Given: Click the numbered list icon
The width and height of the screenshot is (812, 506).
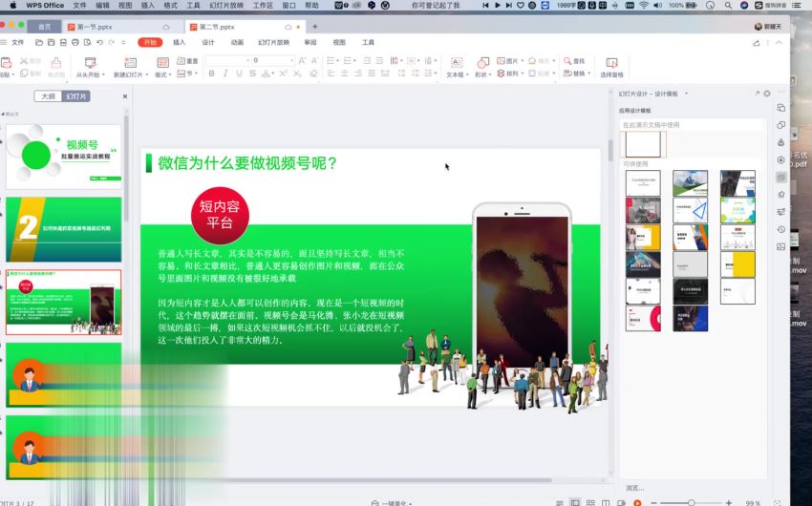Looking at the screenshot, I should pos(348,60).
